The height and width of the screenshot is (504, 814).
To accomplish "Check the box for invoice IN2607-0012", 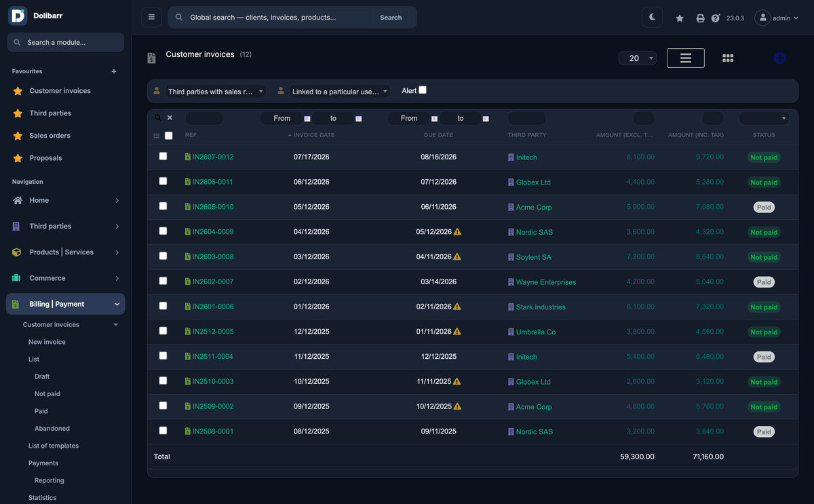I will point(163,156).
